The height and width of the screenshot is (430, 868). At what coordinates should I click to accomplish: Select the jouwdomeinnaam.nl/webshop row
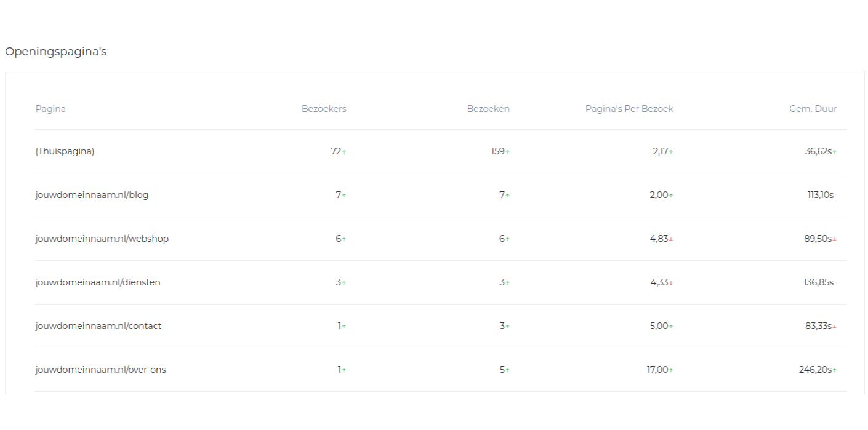pos(441,239)
